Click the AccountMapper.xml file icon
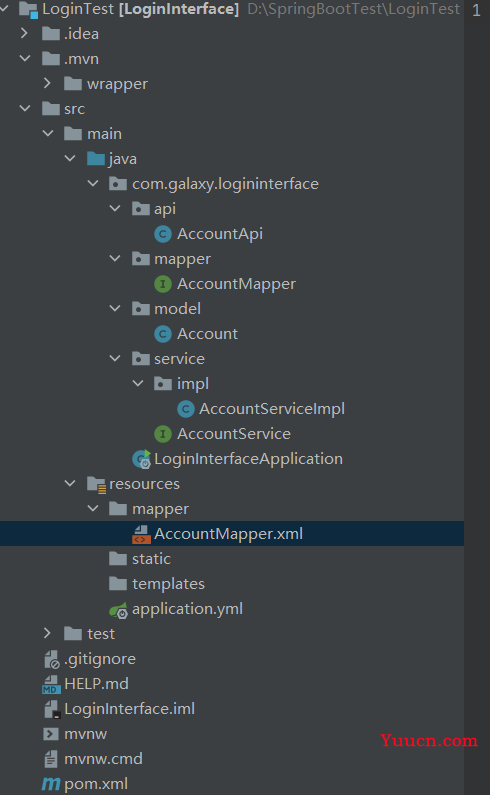This screenshot has height=795, width=490. 141,534
